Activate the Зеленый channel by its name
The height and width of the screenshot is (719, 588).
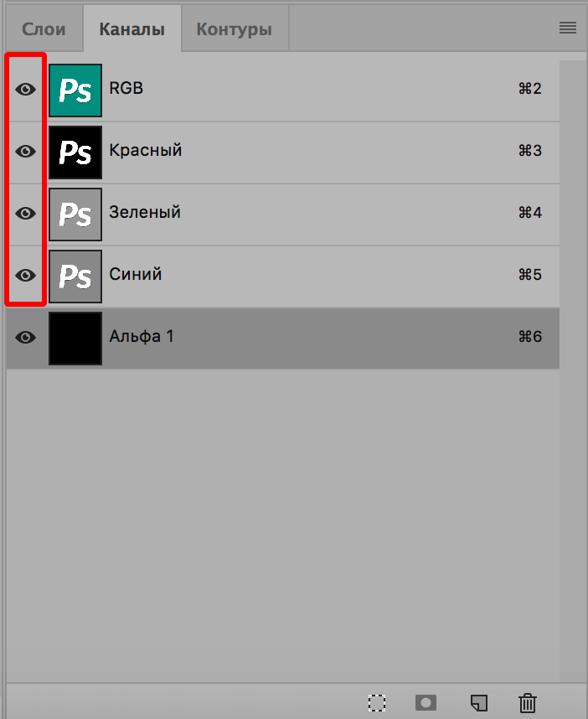144,214
